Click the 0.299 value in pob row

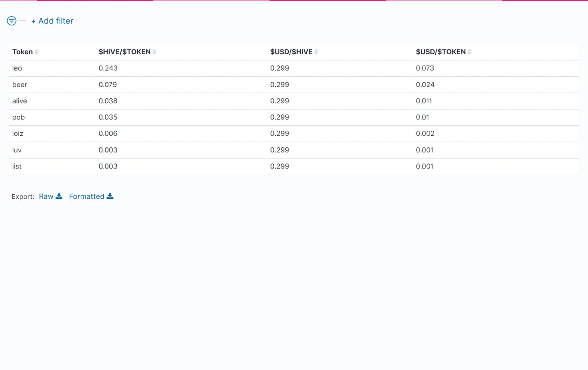pyautogui.click(x=280, y=118)
